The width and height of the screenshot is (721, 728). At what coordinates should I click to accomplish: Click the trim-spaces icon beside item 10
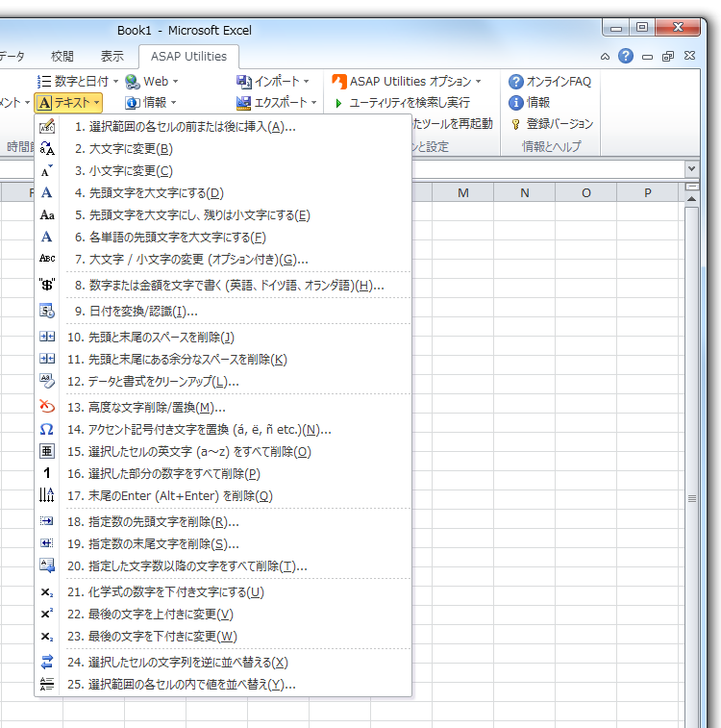[47, 337]
